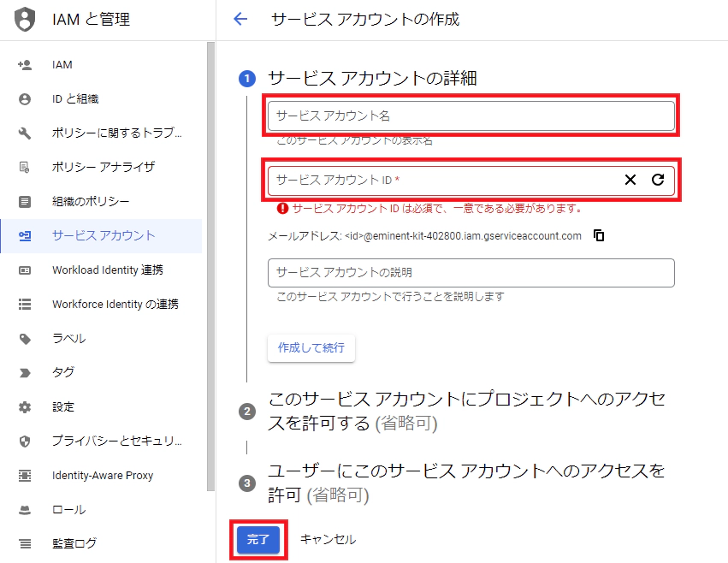Select サービス アカウント in the sidebar
The image size is (728, 563).
pos(101,236)
